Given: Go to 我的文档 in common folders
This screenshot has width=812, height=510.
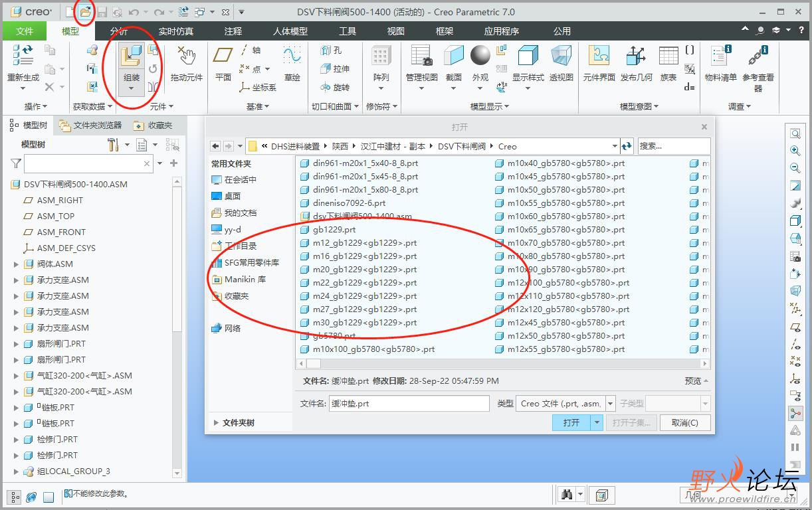Looking at the screenshot, I should point(234,212).
